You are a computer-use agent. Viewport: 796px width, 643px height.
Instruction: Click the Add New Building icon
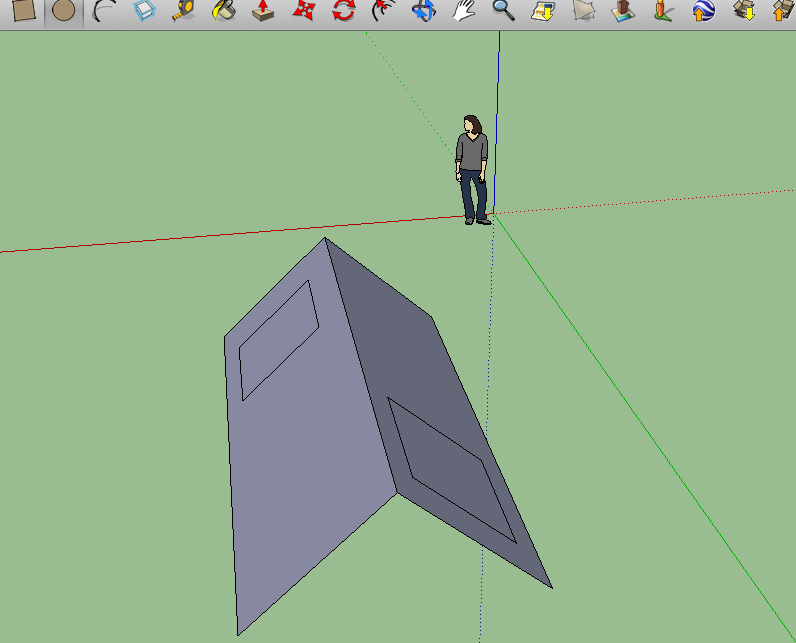pyautogui.click(x=623, y=11)
